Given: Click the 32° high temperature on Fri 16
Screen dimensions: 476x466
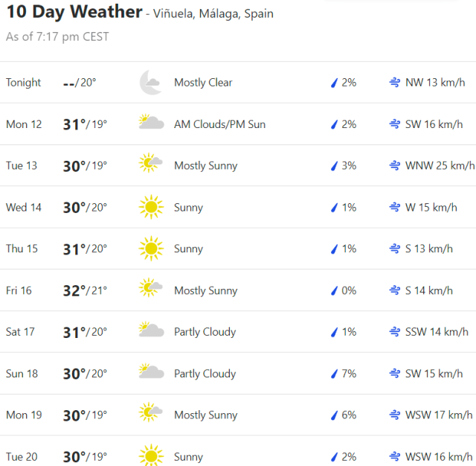Looking at the screenshot, I should [x=74, y=290].
